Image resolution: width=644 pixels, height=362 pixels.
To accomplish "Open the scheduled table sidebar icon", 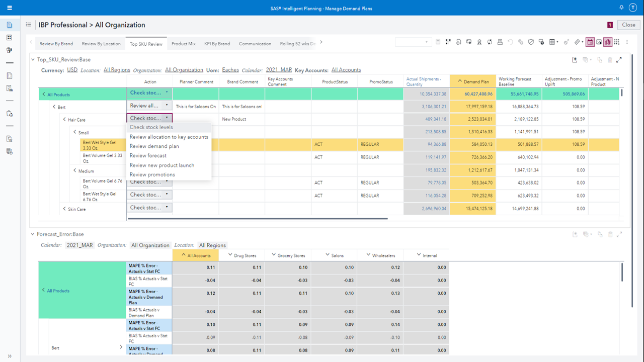I will click(x=9, y=151).
